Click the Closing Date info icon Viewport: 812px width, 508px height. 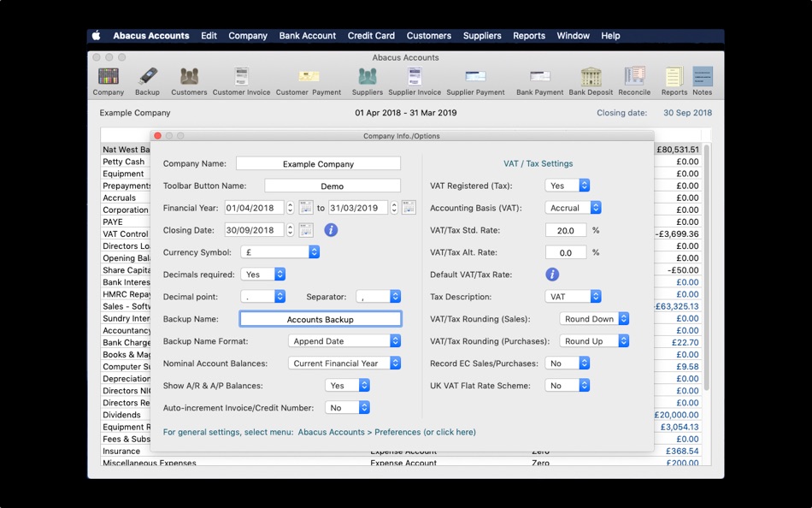pos(331,230)
